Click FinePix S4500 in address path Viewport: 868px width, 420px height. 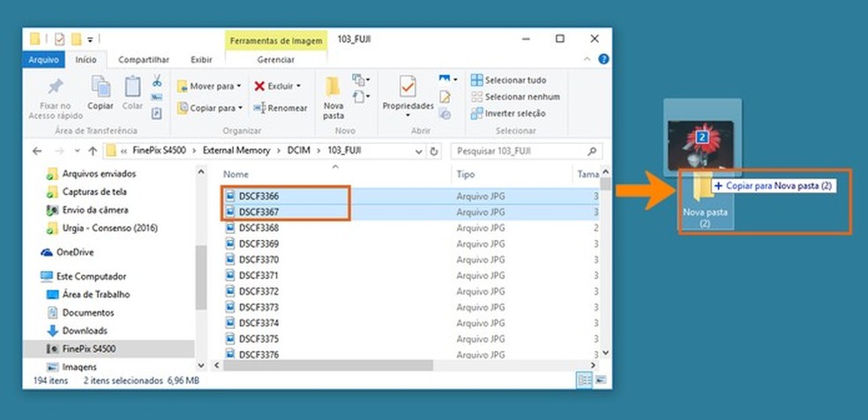point(159,151)
